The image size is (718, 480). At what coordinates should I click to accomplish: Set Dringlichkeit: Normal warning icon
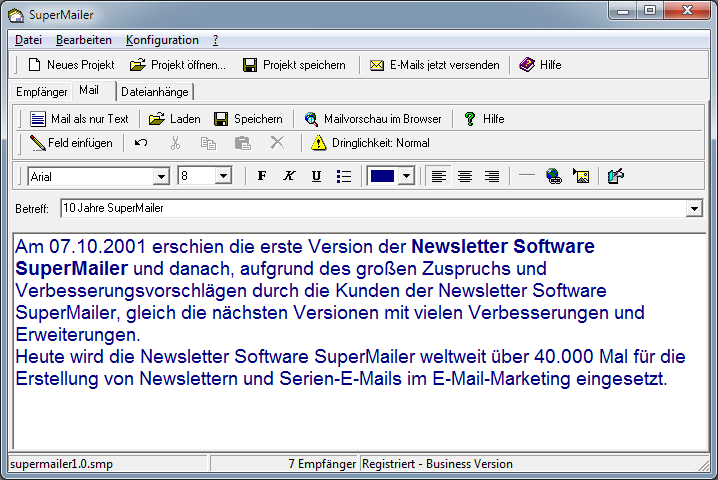[x=318, y=143]
